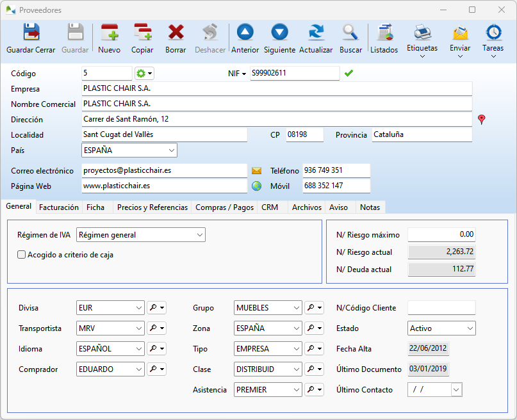Switch to the Facturación tab
This screenshot has width=517, height=420.
pyautogui.click(x=59, y=207)
